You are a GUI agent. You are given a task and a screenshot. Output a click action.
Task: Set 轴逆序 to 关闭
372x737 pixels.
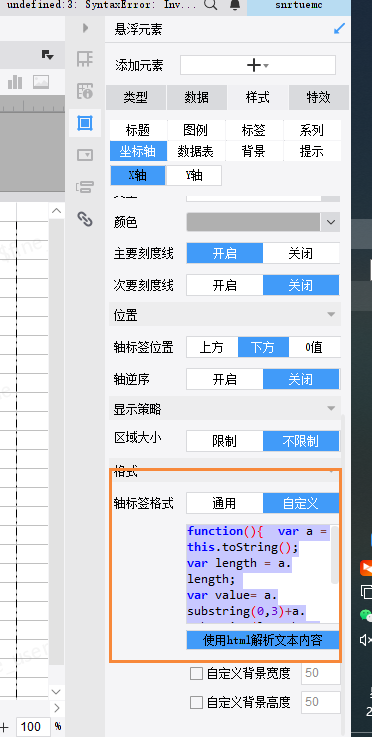point(301,379)
